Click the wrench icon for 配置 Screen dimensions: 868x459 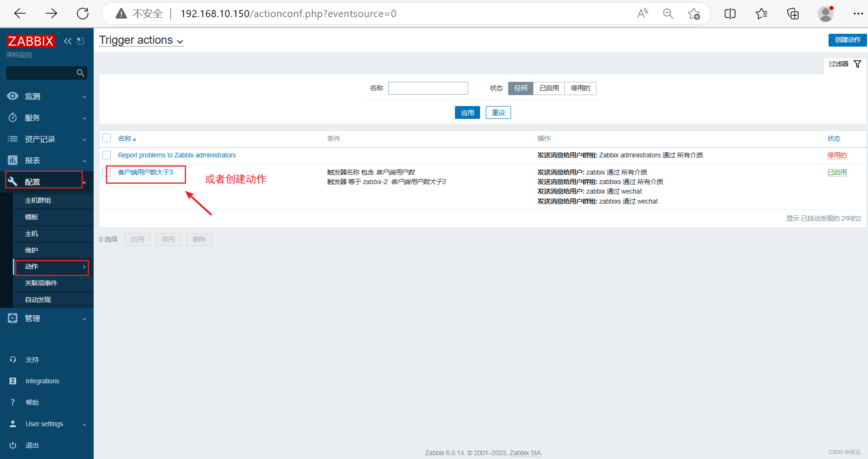(13, 182)
